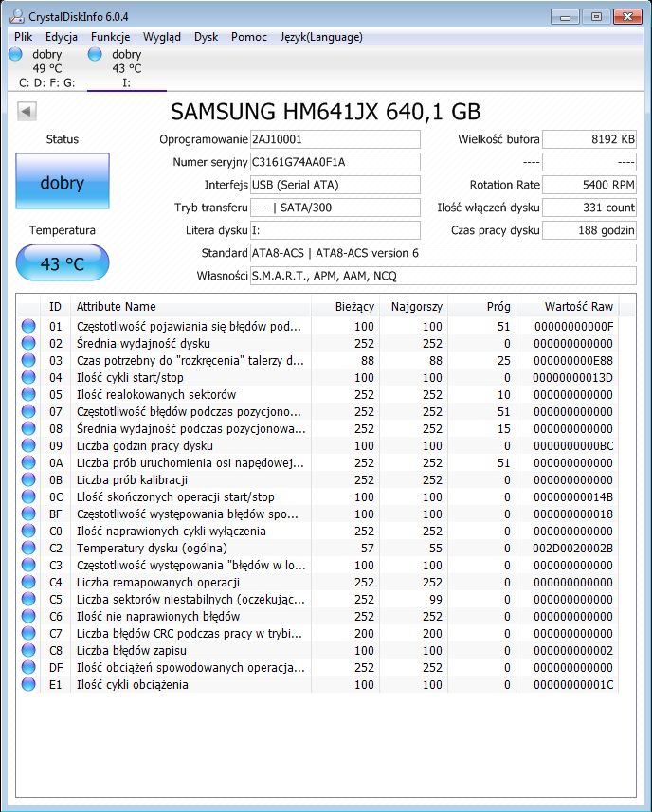Click the status orb of attribute 0B
This screenshot has width=652, height=812.
tap(28, 479)
